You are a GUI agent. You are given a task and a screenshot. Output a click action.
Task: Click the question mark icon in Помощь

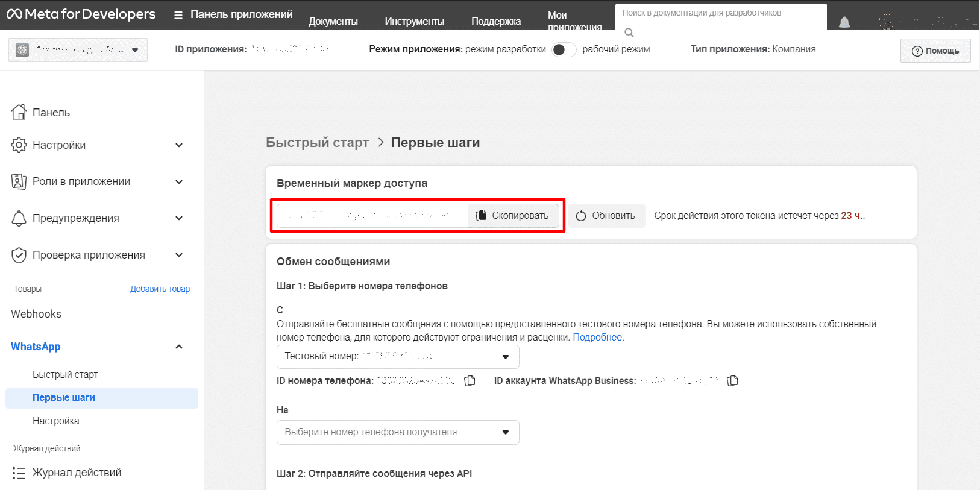coord(917,51)
